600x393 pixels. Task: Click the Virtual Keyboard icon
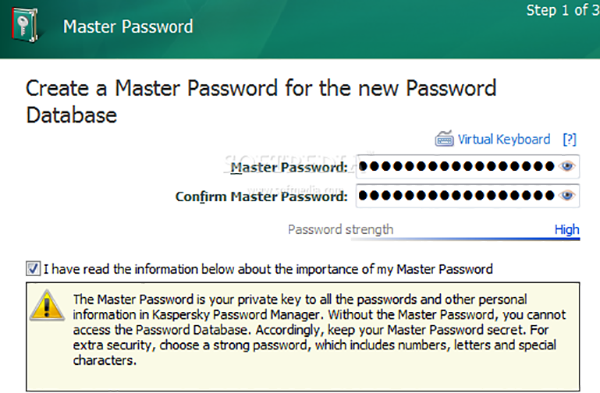click(444, 139)
